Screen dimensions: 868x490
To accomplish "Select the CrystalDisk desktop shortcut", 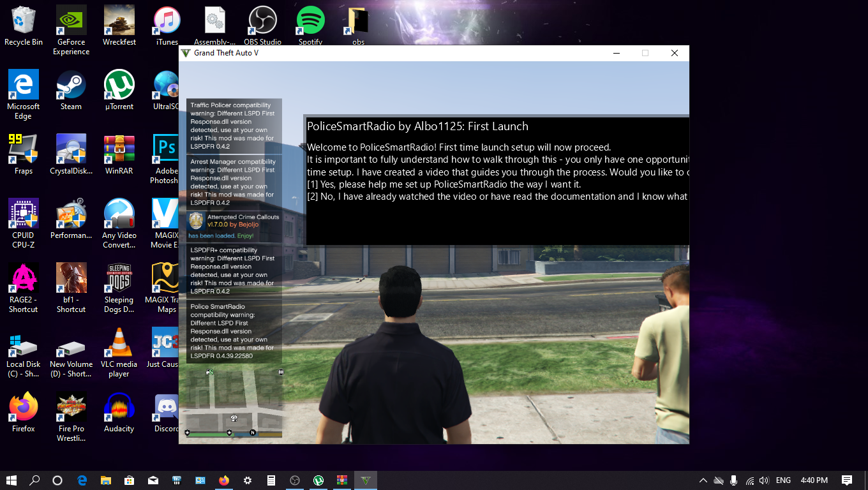I will tap(71, 155).
